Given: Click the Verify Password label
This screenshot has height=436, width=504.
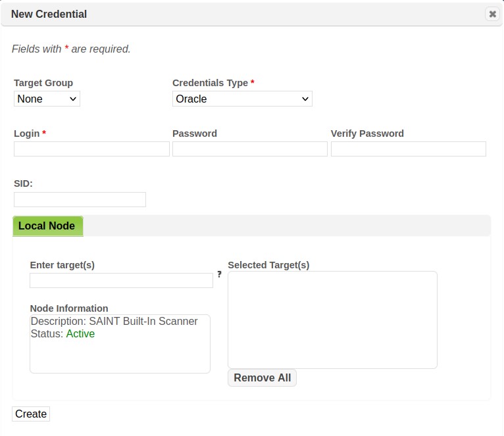Looking at the screenshot, I should pyautogui.click(x=367, y=133).
